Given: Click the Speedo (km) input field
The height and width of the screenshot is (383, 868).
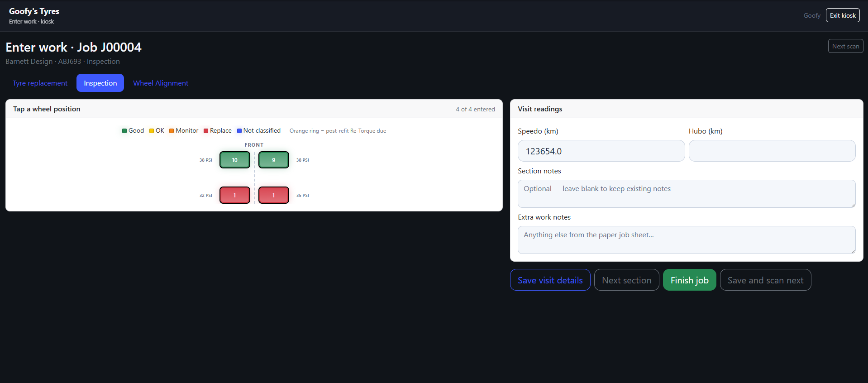Looking at the screenshot, I should 601,151.
